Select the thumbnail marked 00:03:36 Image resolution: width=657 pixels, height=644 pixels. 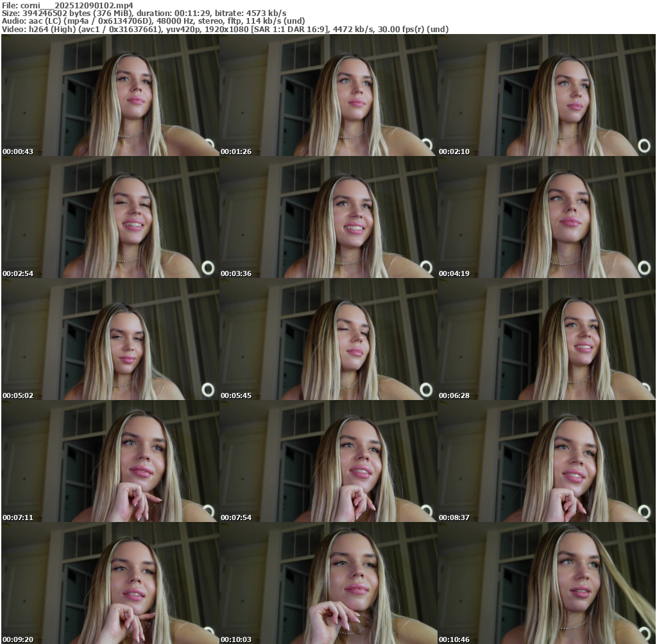tap(328, 217)
